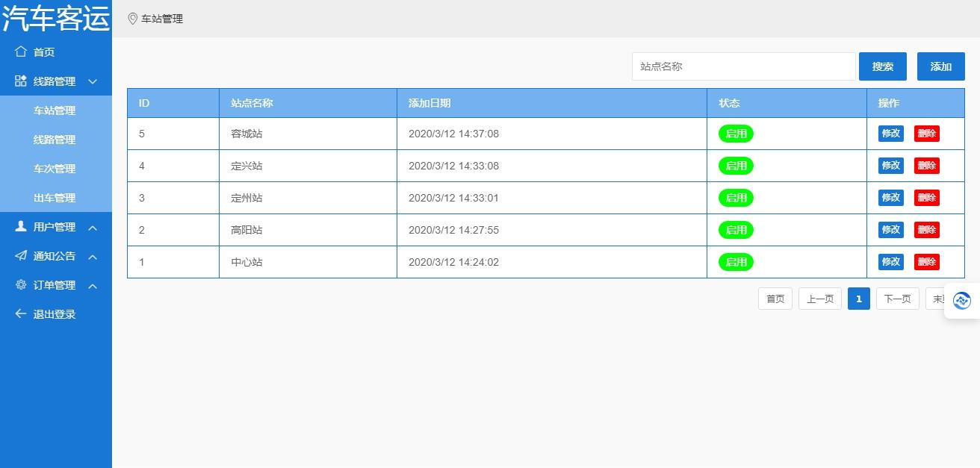This screenshot has width=980, height=468.
Task: Click the home icon beside 首页
Action: pyautogui.click(x=21, y=52)
